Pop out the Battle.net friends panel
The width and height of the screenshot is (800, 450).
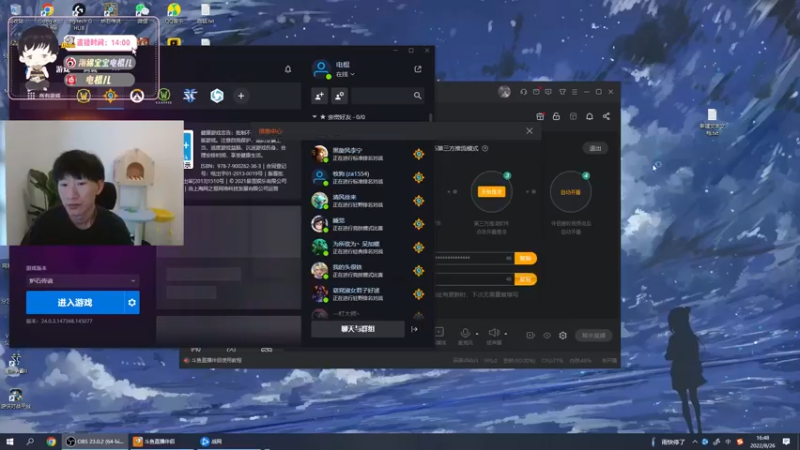tap(418, 69)
